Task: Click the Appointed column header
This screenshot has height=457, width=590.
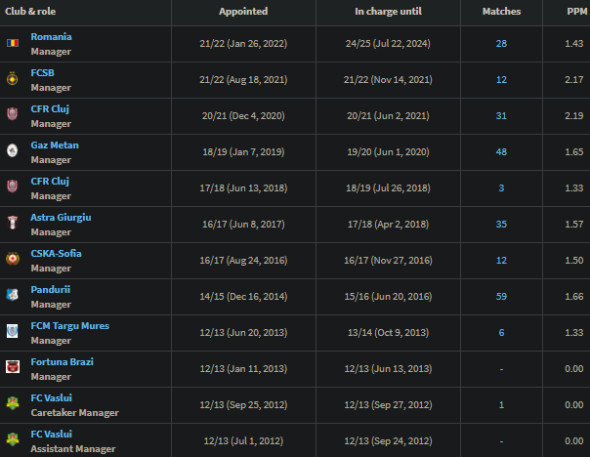Action: (x=243, y=12)
